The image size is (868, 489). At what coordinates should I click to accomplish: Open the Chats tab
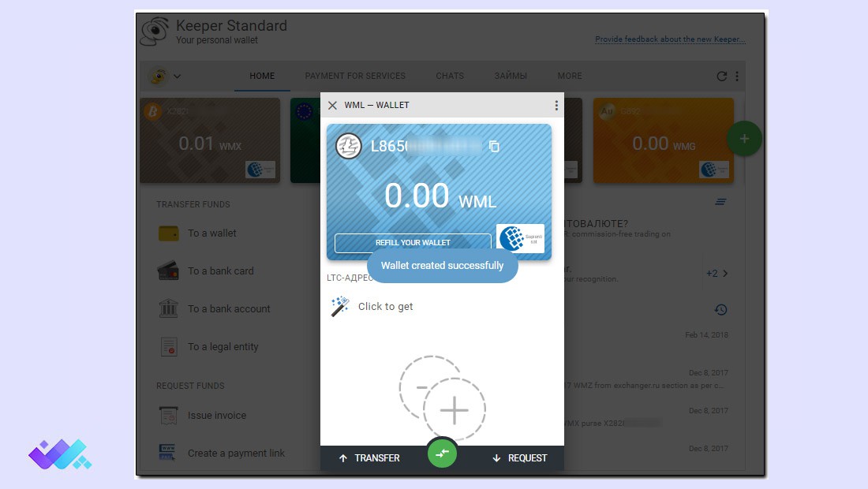pyautogui.click(x=450, y=77)
